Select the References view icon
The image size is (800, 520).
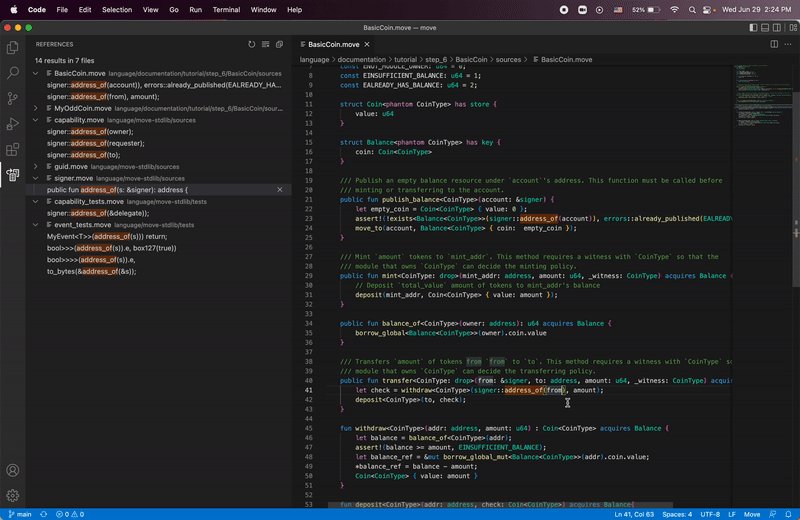pyautogui.click(x=13, y=175)
